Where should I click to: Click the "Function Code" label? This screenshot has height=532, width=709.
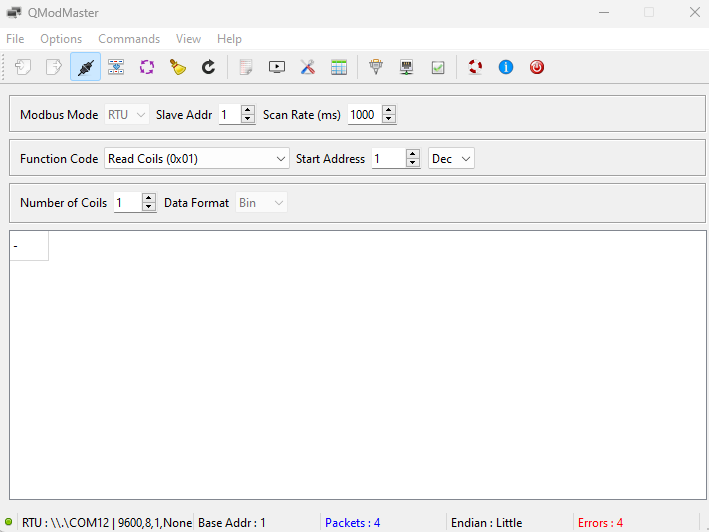59,159
